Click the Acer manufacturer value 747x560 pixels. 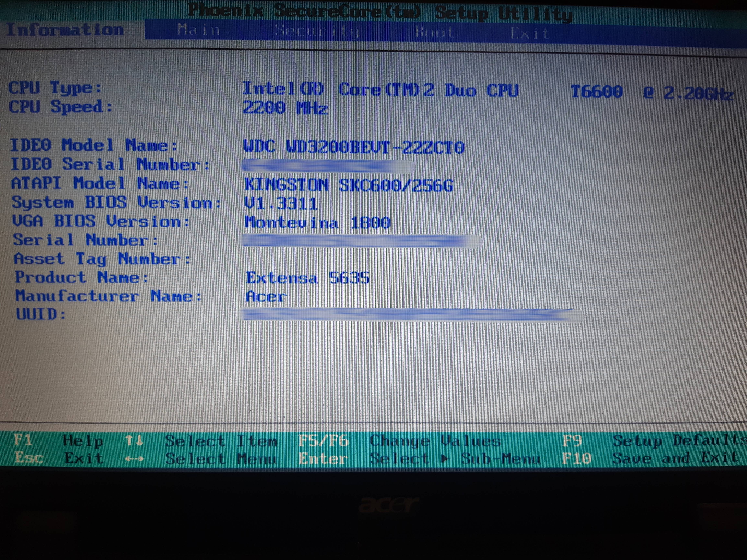pyautogui.click(x=266, y=296)
